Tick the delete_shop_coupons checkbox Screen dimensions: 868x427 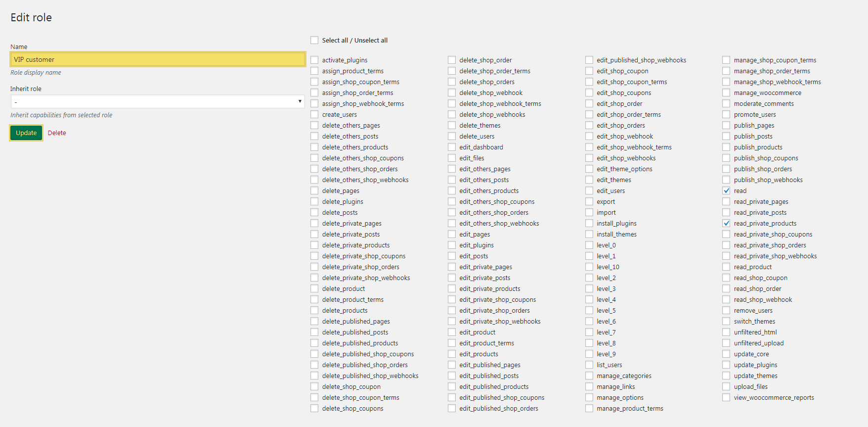click(314, 408)
